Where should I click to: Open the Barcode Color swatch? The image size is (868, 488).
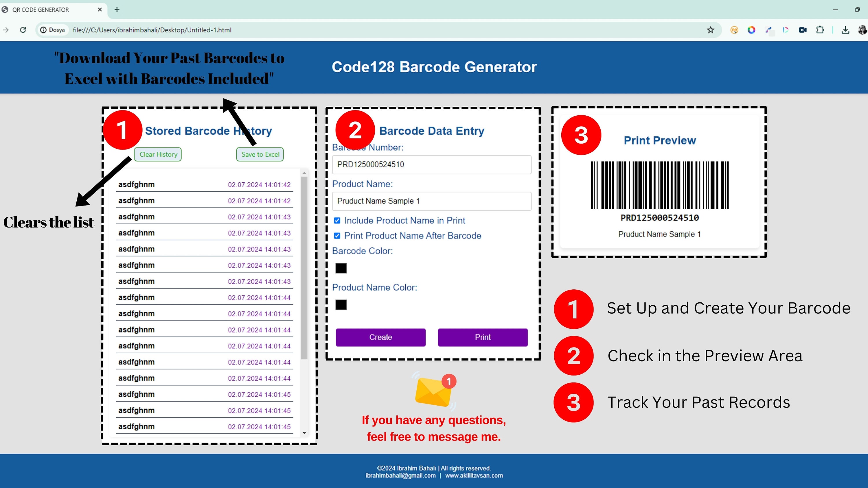[x=341, y=268]
